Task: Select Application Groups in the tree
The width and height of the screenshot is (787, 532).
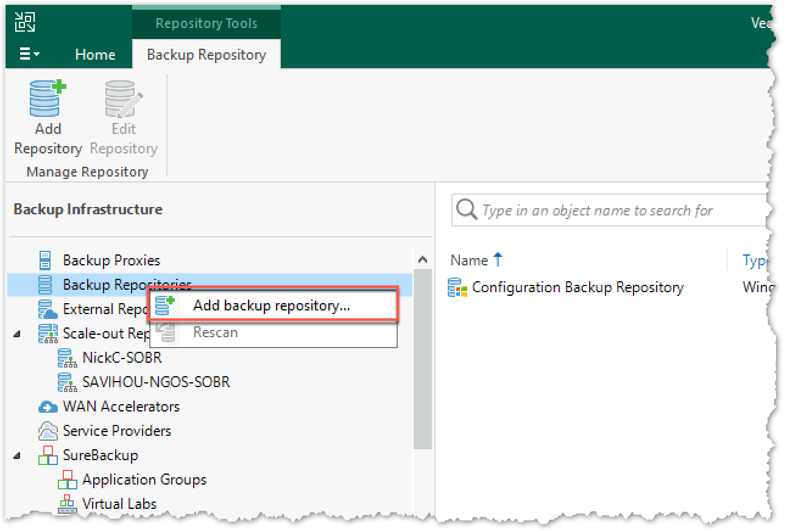Action: [144, 480]
